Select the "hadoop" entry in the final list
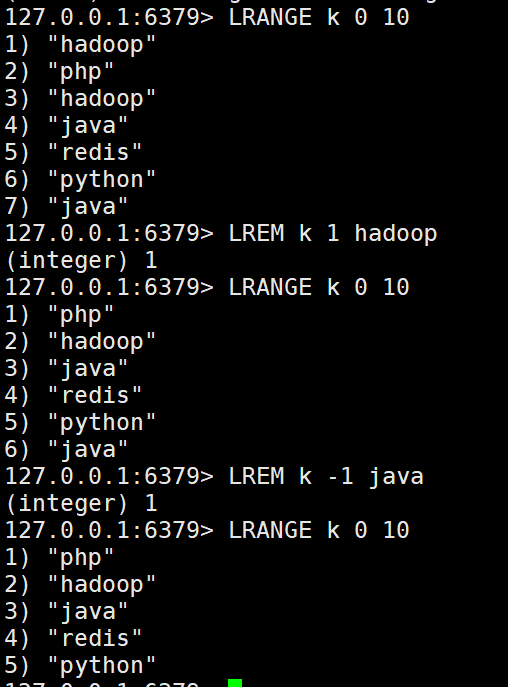Image resolution: width=508 pixels, height=687 pixels. tap(80, 584)
